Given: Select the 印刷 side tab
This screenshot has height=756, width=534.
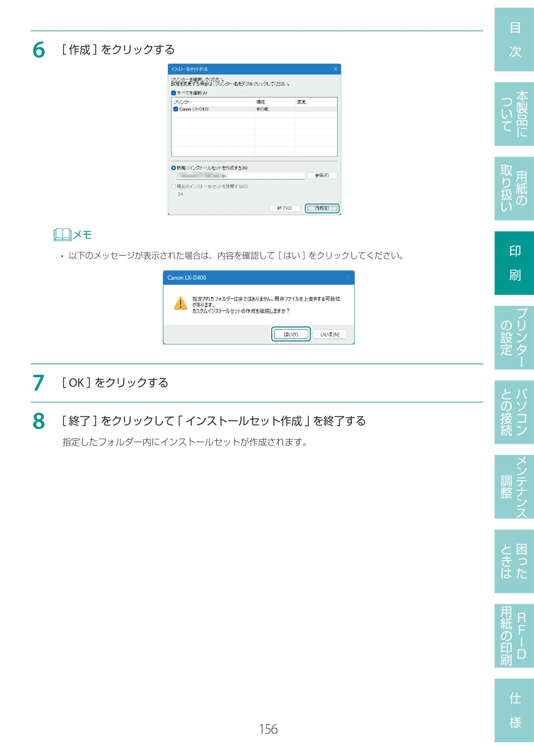Looking at the screenshot, I should pos(514,263).
